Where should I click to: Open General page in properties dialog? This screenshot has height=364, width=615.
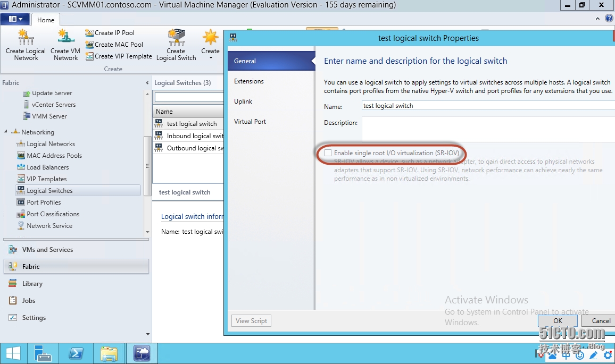(271, 61)
